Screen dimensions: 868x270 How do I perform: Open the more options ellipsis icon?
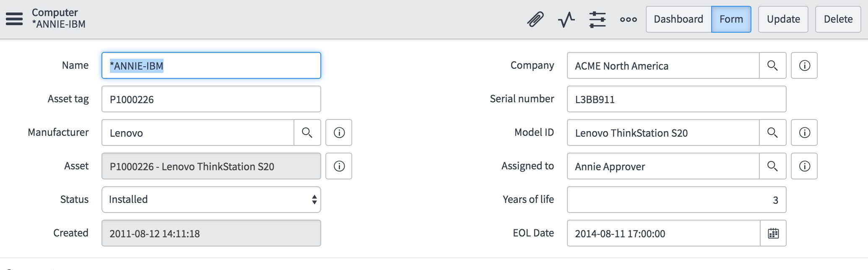point(629,19)
